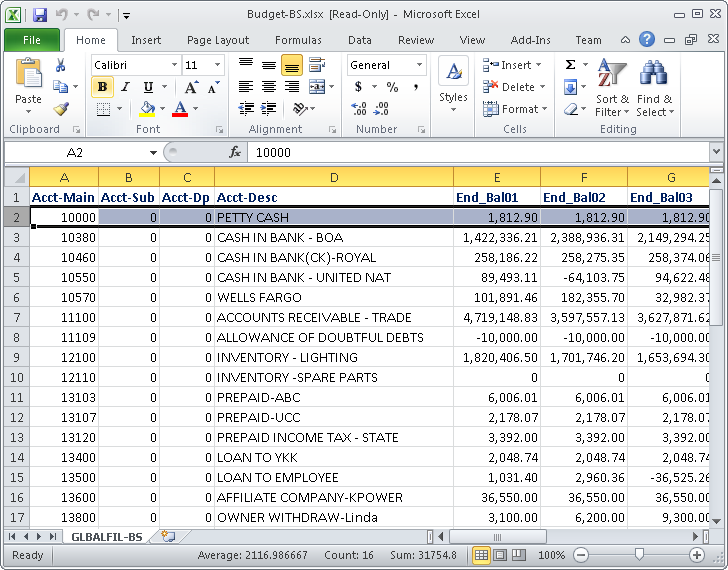Click the Comma Style icon
728x570 pixels.
point(416,87)
